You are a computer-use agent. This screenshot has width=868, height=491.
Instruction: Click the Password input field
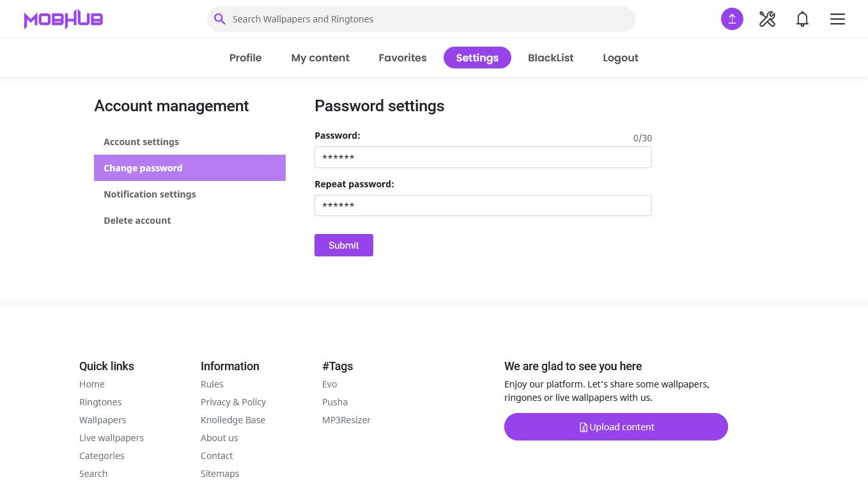point(483,157)
